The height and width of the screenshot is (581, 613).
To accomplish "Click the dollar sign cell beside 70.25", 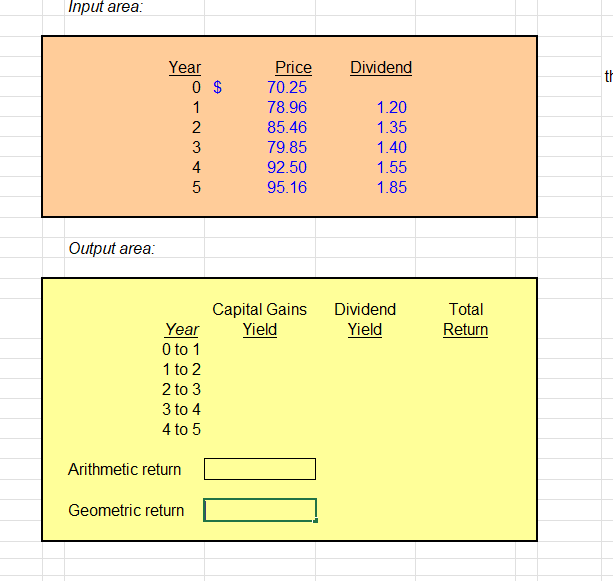I will [217, 87].
